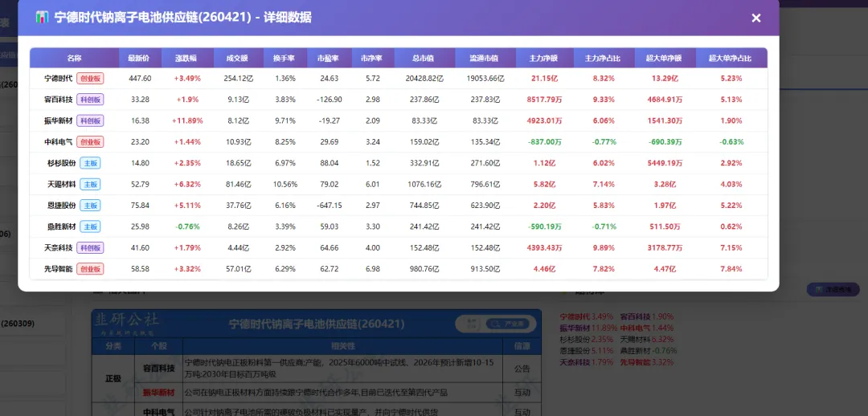Image resolution: width=868 pixels, height=416 pixels.
Task: Click the 主板 badge beside 恩捷股份
Action: [x=90, y=206]
